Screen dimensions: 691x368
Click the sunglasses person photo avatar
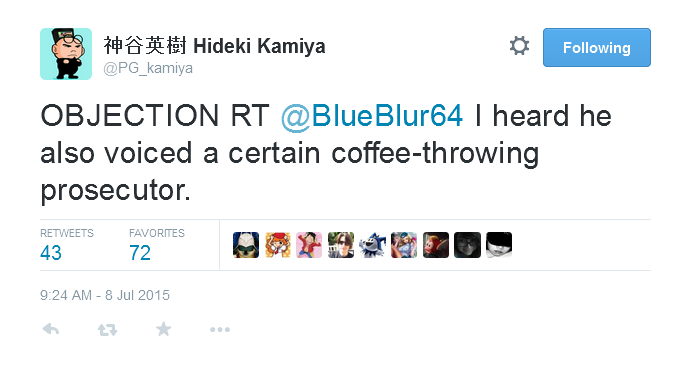341,245
